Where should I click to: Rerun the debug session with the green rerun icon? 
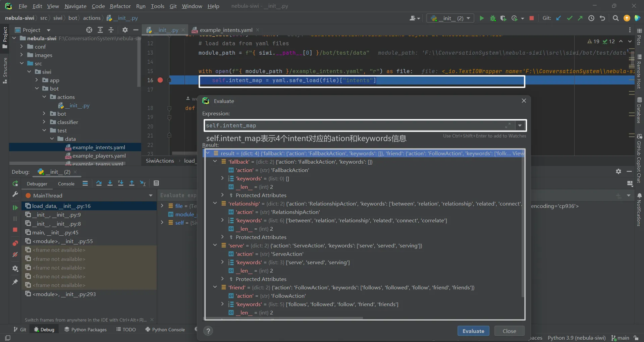pyautogui.click(x=15, y=183)
